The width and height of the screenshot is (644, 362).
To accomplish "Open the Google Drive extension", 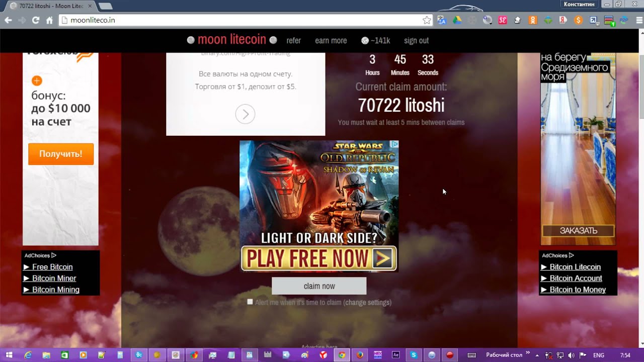I will tap(457, 20).
